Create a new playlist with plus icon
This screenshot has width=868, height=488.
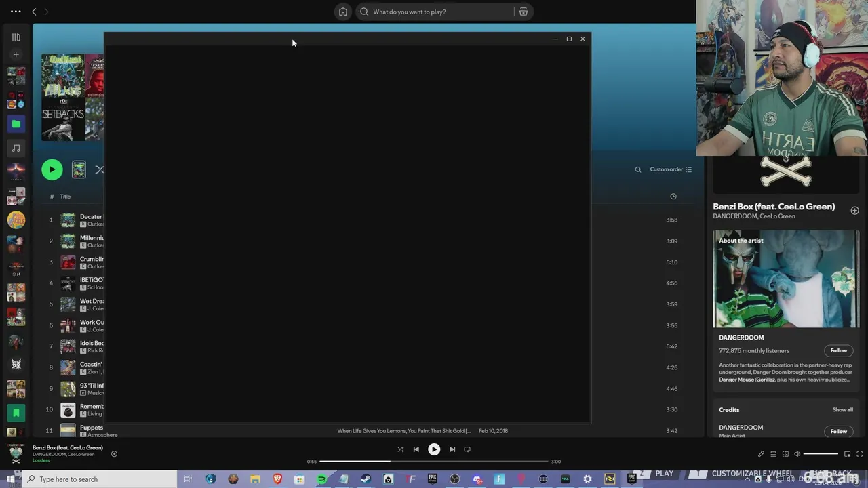[16, 55]
